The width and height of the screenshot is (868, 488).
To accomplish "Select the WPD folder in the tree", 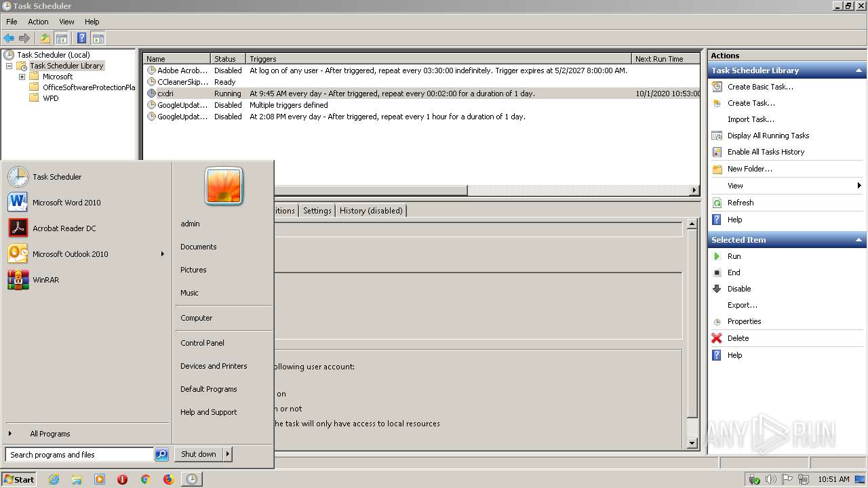I will click(x=50, y=98).
